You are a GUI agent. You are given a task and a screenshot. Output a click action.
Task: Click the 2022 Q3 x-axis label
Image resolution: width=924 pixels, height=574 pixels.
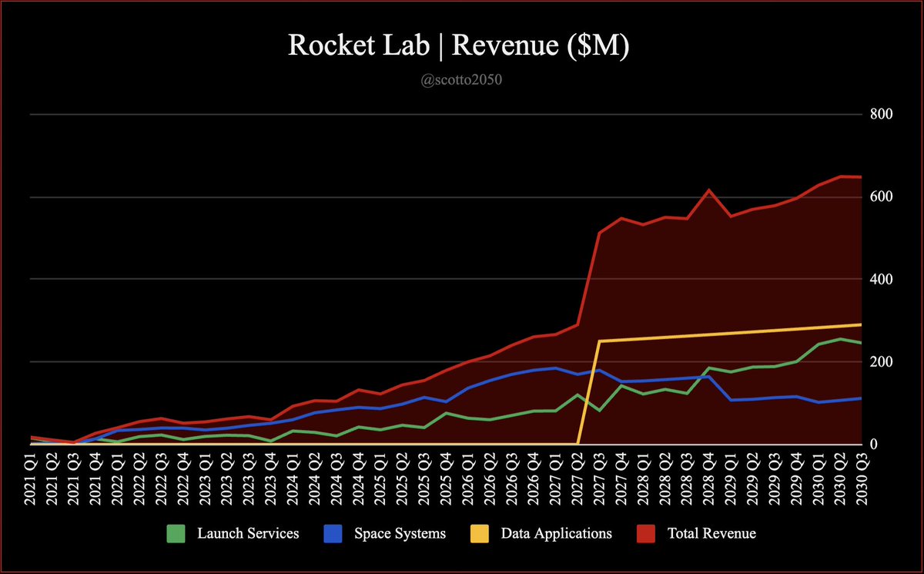pos(162,480)
